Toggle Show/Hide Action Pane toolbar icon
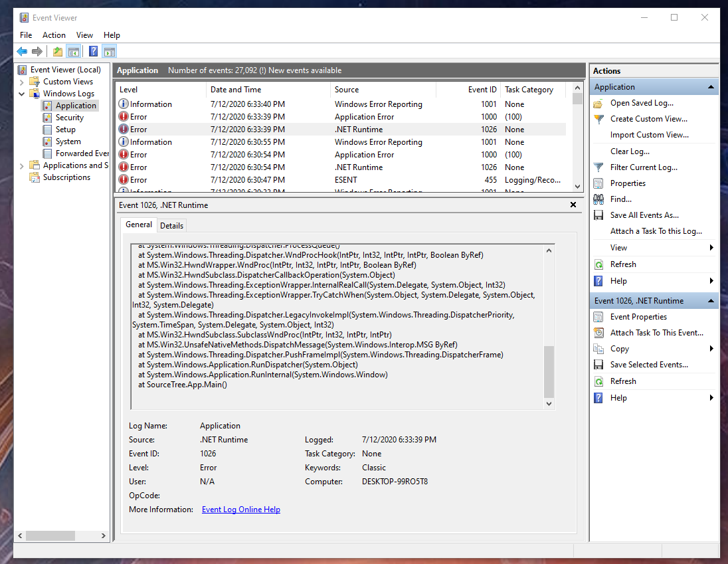This screenshot has height=564, width=728. tap(110, 52)
